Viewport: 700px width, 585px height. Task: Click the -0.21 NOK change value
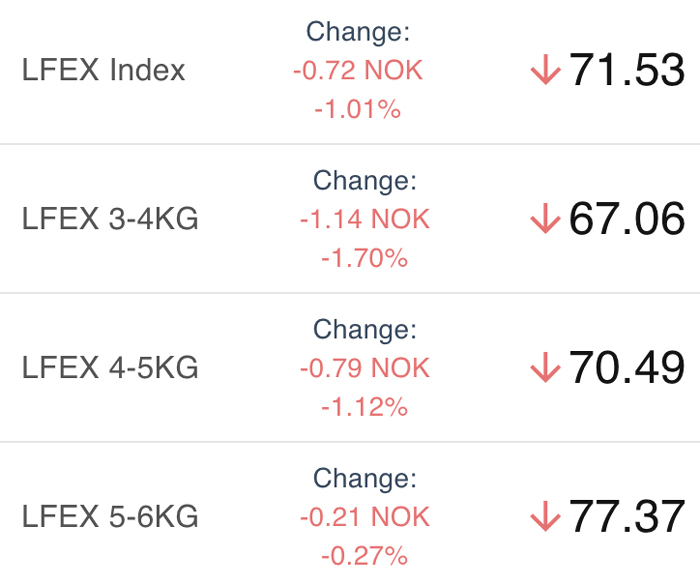point(365,517)
